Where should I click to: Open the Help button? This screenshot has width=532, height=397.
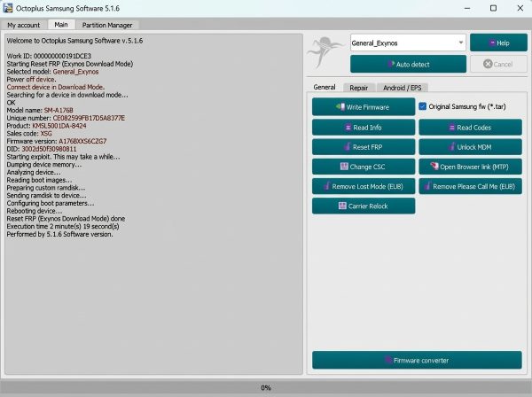[498, 43]
